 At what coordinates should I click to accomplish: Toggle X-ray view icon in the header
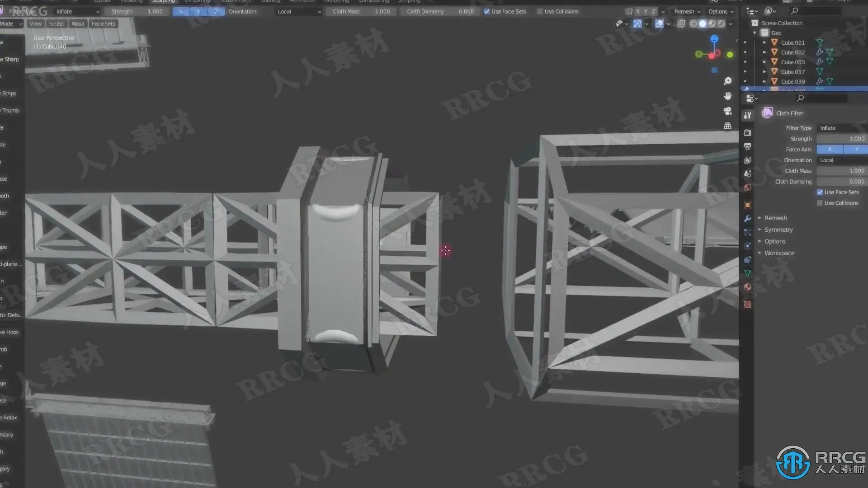pyautogui.click(x=681, y=24)
